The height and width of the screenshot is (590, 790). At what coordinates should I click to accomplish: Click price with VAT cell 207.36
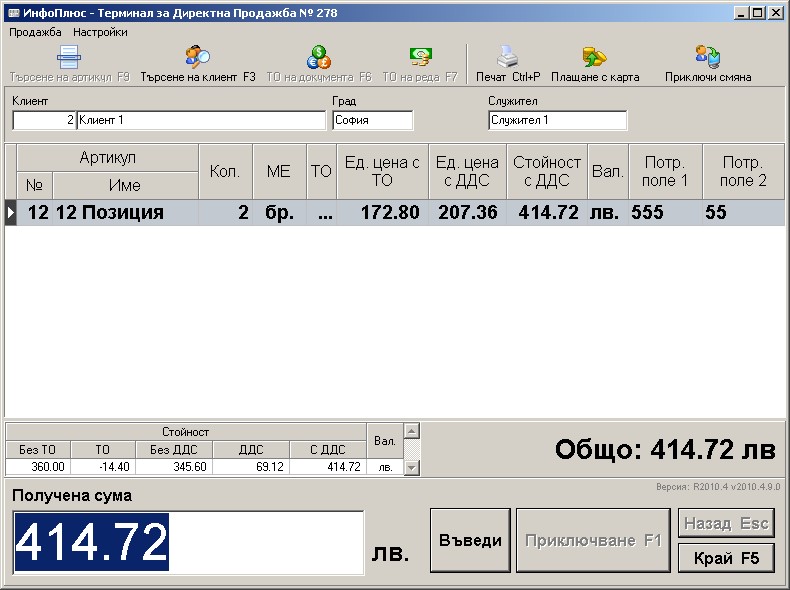(x=468, y=212)
